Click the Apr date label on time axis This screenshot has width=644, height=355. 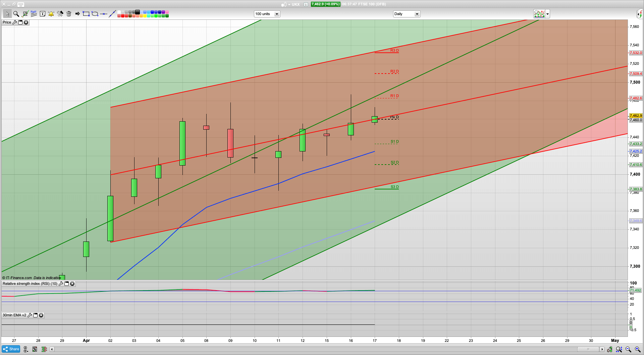86,340
